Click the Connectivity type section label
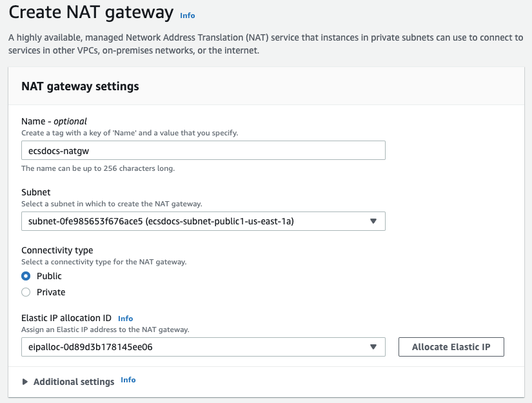The image size is (532, 403). pyautogui.click(x=59, y=250)
